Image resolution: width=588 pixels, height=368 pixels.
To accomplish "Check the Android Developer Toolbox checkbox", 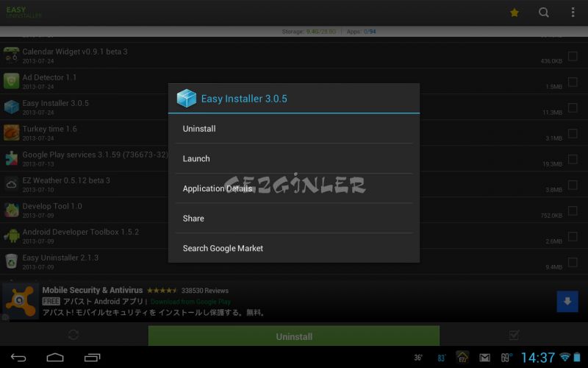I will 573,236.
